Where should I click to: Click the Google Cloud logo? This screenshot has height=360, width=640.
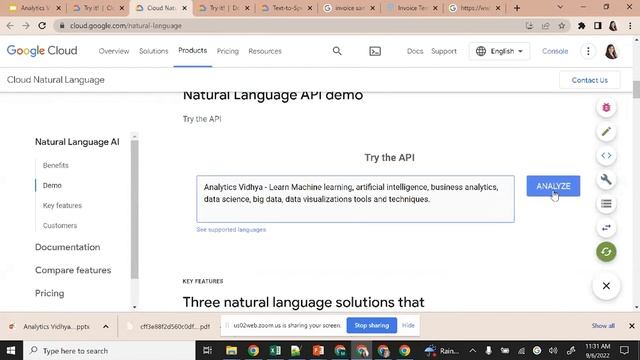(x=42, y=51)
